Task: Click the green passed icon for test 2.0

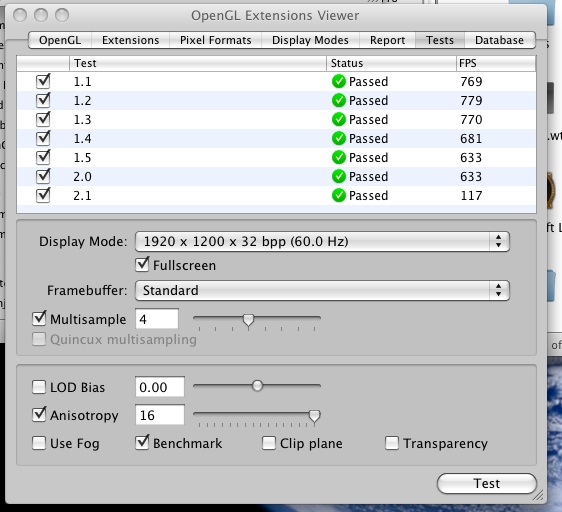Action: 338,176
